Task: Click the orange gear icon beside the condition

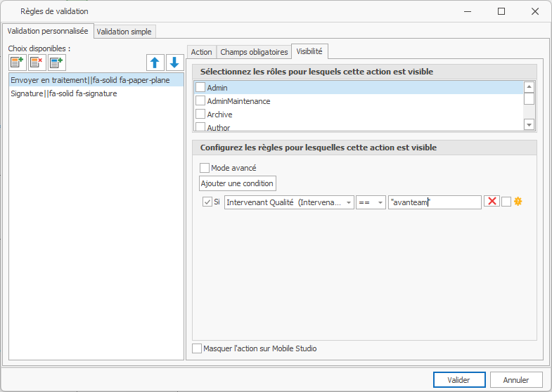Action: 519,202
